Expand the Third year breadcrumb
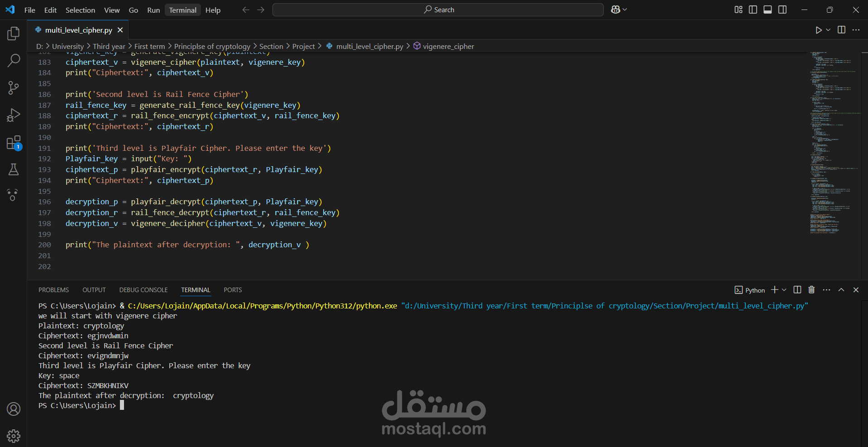The height and width of the screenshot is (447, 868). coord(109,46)
